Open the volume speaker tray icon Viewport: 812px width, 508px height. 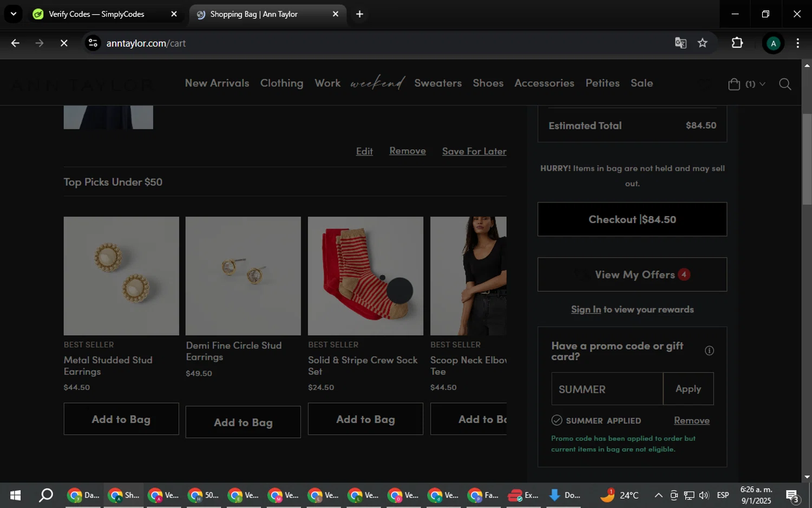pos(704,495)
